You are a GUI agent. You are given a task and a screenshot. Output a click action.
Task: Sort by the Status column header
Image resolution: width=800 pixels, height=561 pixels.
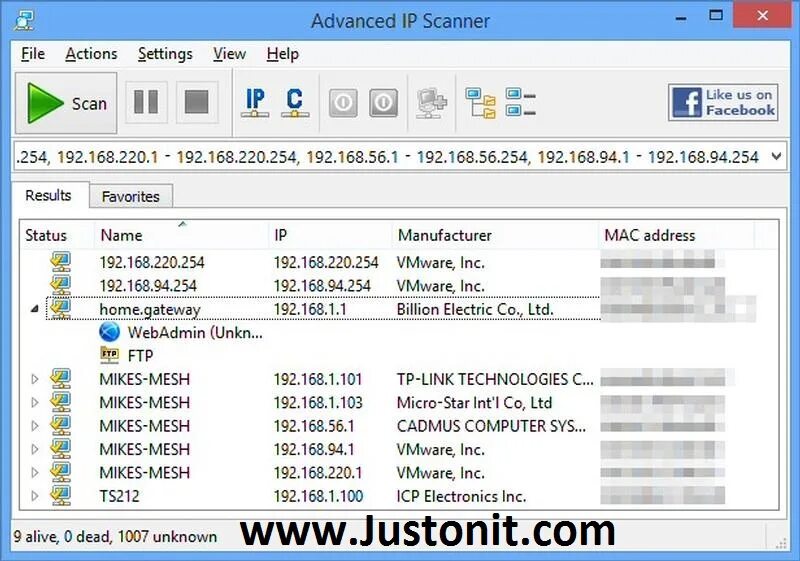(x=57, y=235)
